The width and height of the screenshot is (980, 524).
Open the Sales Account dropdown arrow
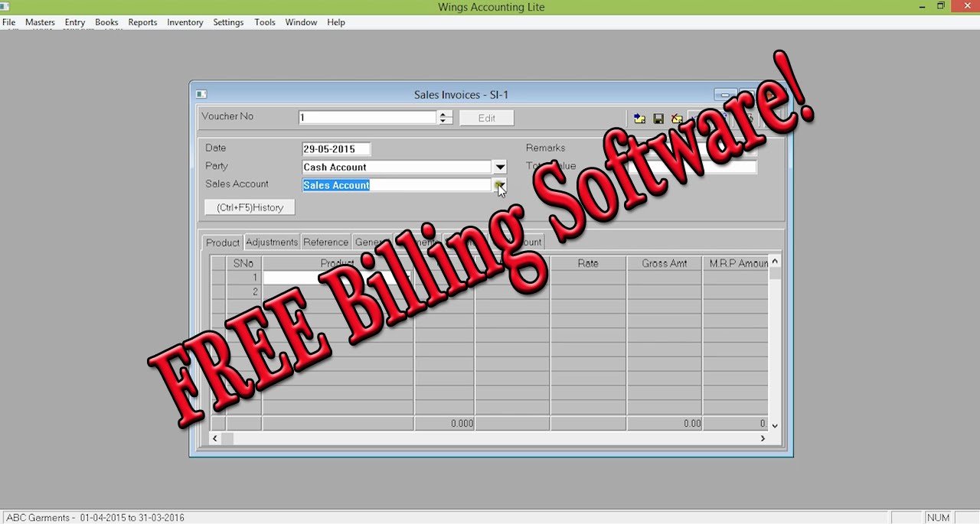pos(500,185)
